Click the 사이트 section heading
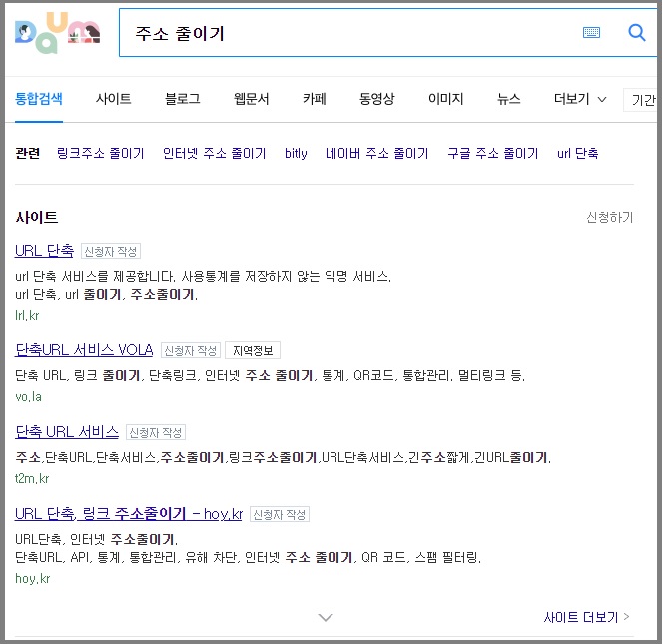 point(37,217)
